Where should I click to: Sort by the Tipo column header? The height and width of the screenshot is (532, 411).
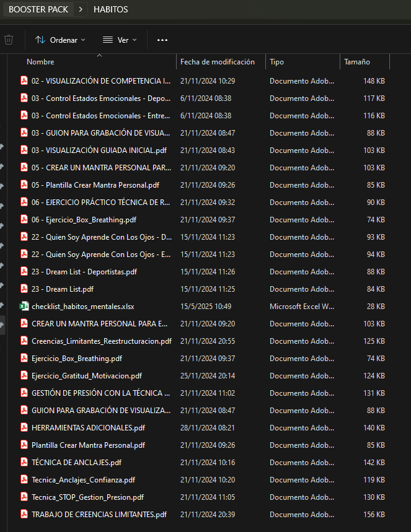277,62
